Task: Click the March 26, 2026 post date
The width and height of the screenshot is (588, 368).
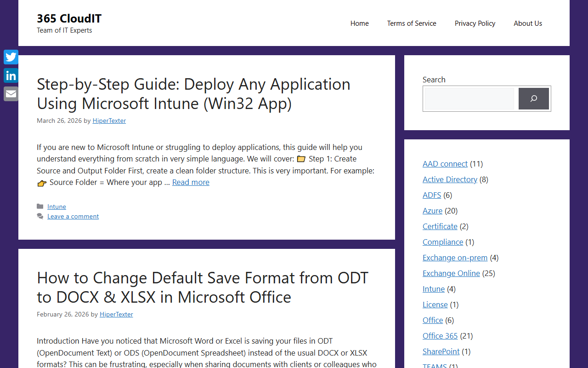Action: (x=59, y=121)
